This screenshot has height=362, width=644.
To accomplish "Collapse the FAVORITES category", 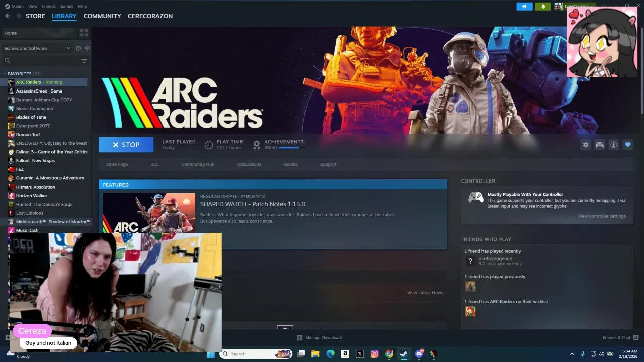I will [5, 74].
